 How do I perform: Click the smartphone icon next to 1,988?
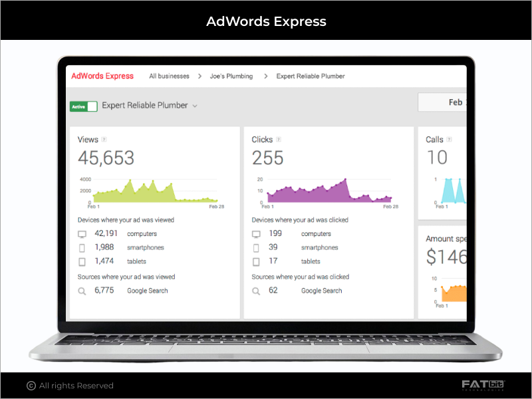(82, 248)
